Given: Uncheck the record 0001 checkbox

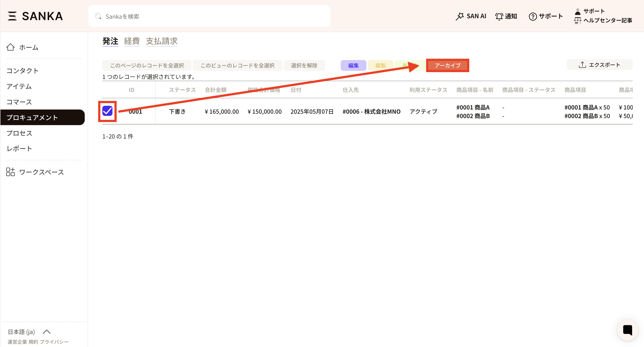Looking at the screenshot, I should click(107, 111).
